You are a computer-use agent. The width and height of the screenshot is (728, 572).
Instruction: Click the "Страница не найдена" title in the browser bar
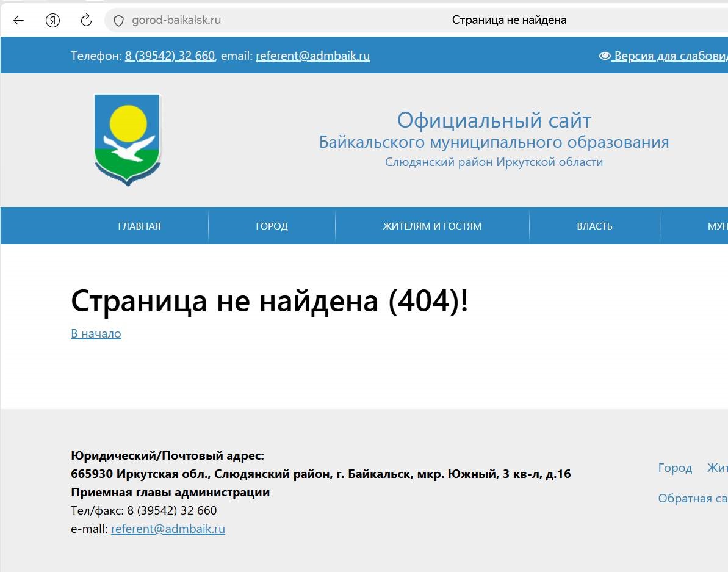509,20
